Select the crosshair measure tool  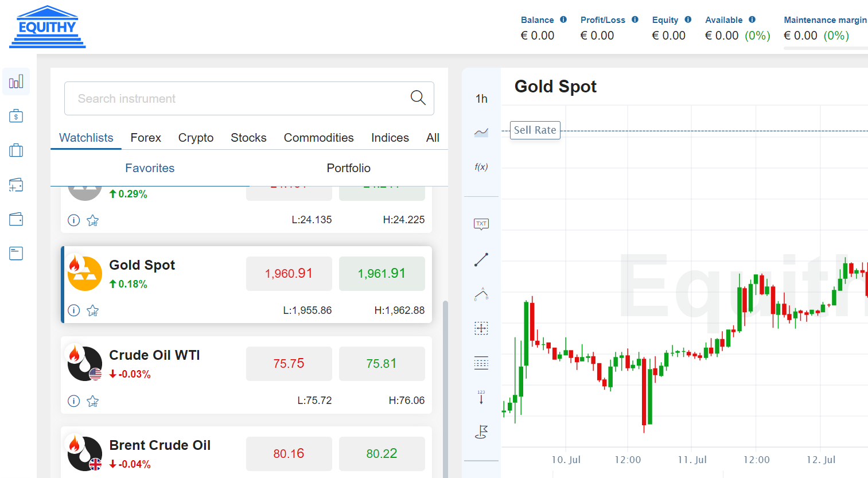(481, 328)
